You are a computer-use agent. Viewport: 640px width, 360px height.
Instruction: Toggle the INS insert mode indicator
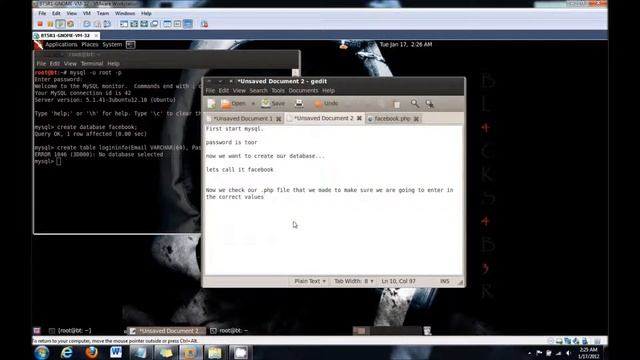coord(444,281)
